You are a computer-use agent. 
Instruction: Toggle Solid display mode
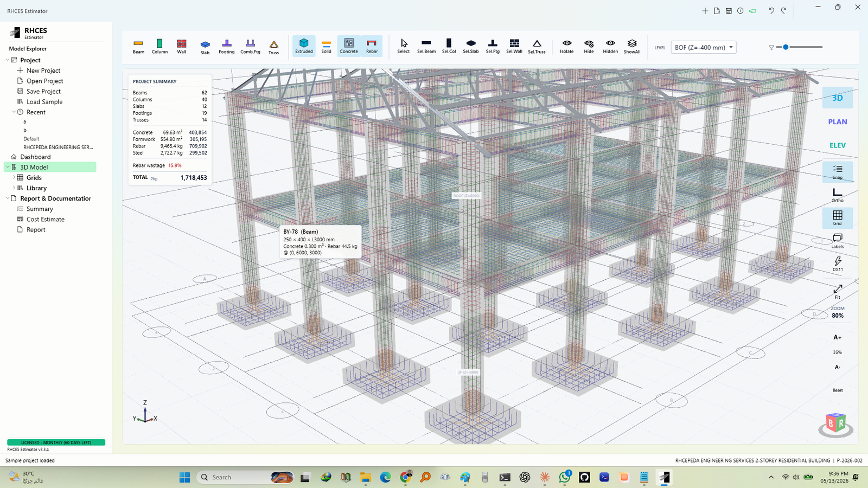tap(326, 47)
